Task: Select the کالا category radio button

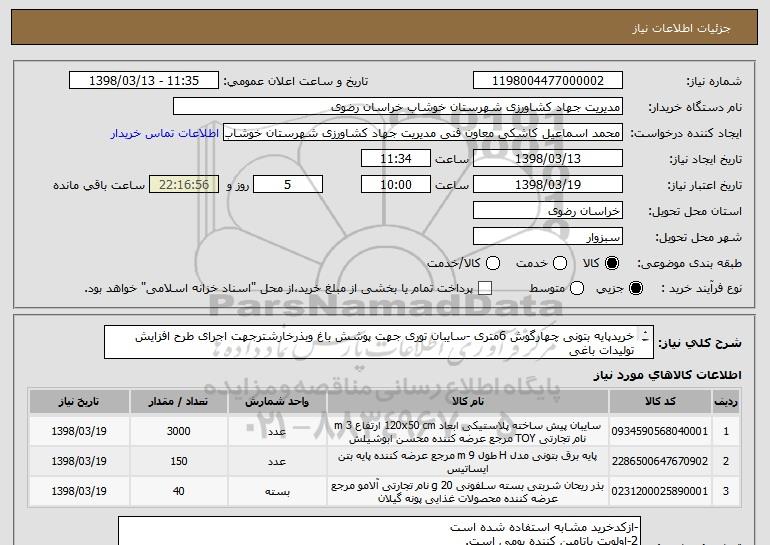Action: tap(612, 263)
